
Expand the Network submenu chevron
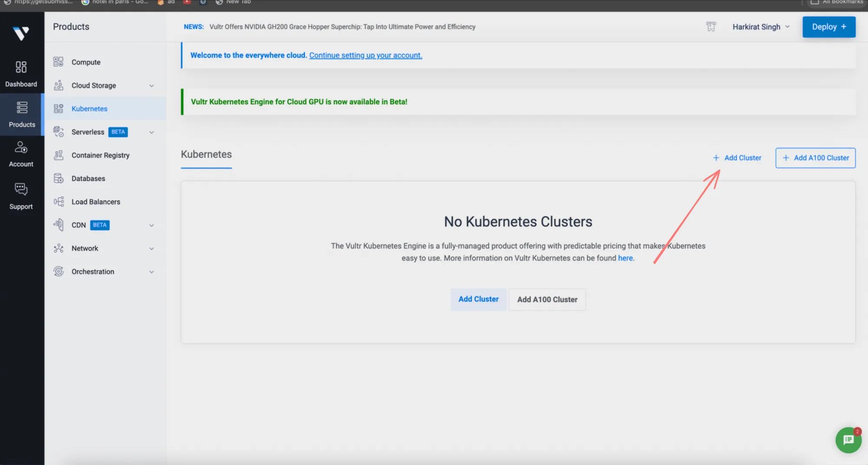coord(151,249)
